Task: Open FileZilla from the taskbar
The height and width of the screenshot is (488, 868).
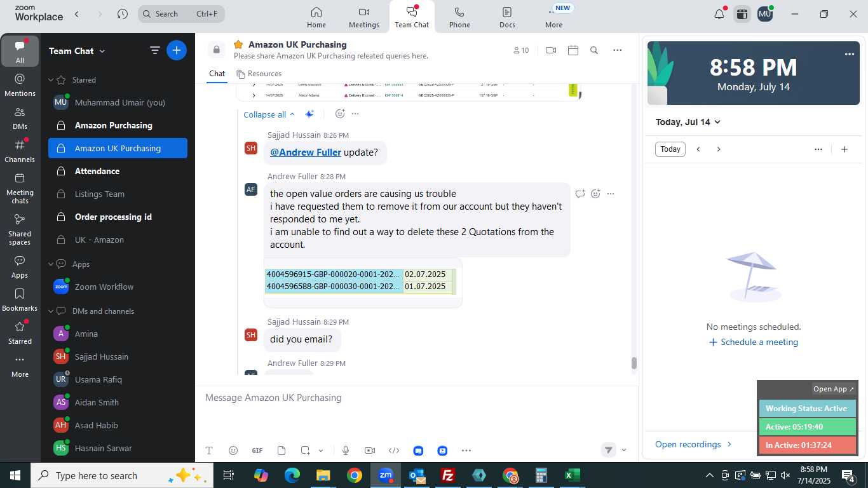Action: pyautogui.click(x=448, y=475)
